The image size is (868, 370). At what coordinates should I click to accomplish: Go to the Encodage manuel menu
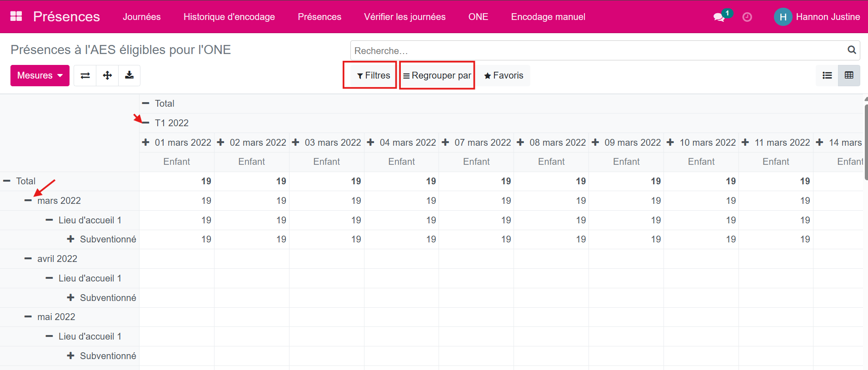548,17
